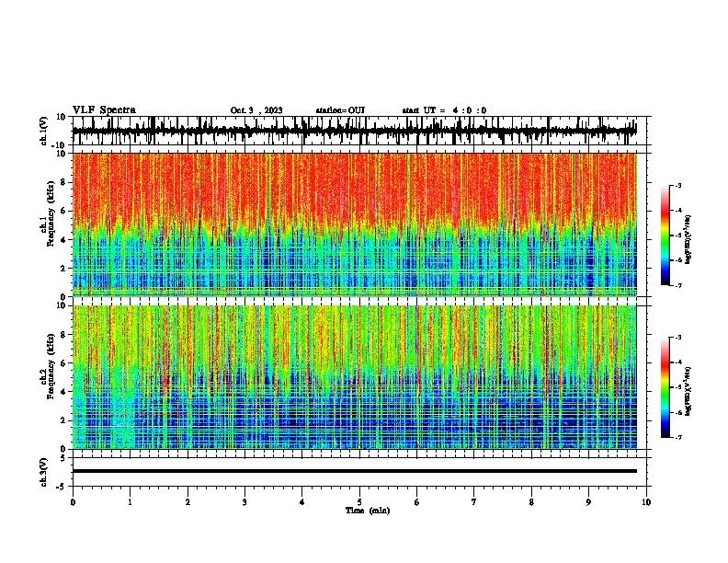Click inside the ch.1 spectrogram panel

click(x=354, y=224)
